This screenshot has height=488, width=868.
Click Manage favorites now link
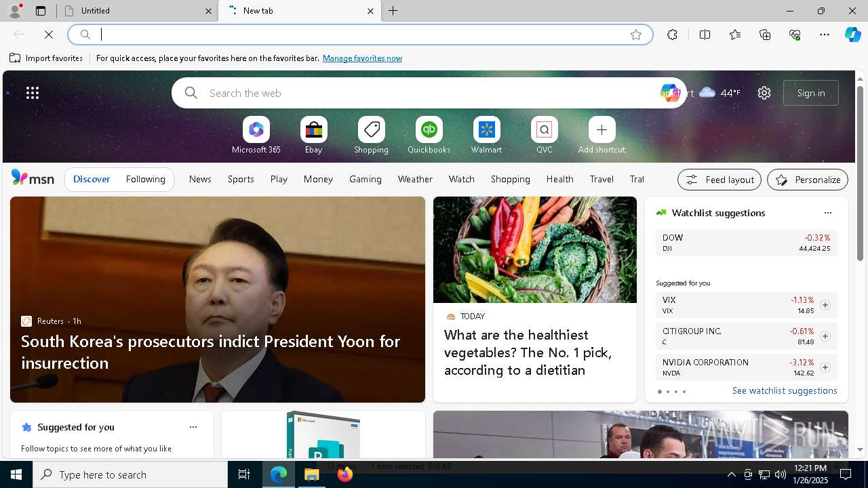[x=362, y=58]
